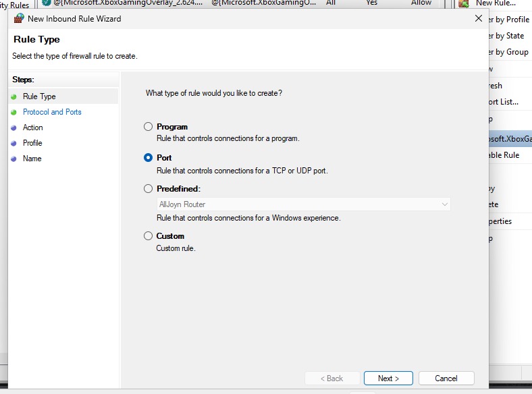Click the firewall wizard icon in title bar
Image resolution: width=532 pixels, height=394 pixels.
[x=19, y=18]
